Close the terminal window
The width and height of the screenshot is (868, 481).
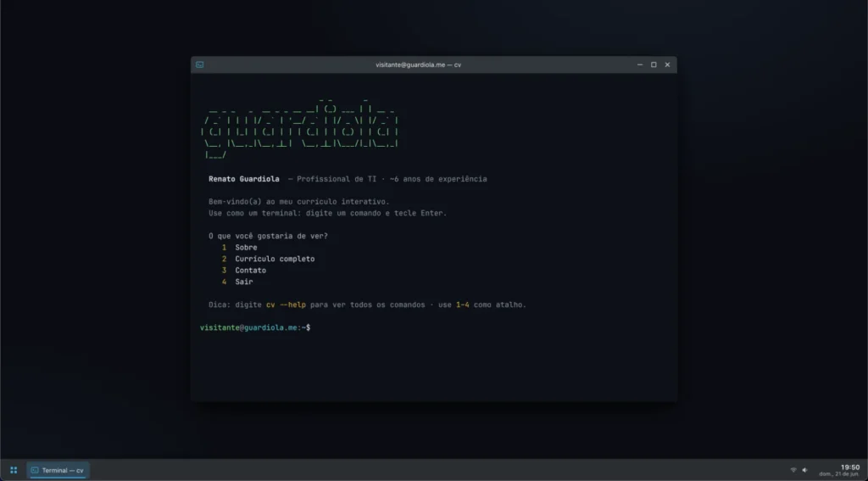pyautogui.click(x=667, y=64)
